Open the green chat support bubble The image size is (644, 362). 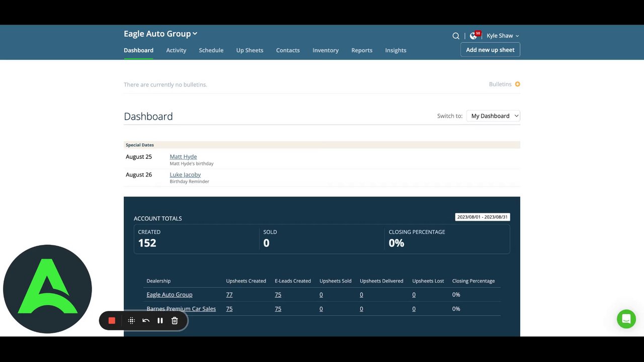point(626,319)
